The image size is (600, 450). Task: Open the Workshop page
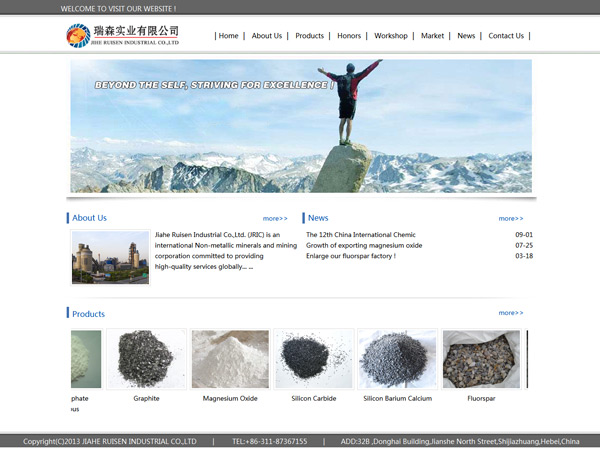click(x=390, y=36)
